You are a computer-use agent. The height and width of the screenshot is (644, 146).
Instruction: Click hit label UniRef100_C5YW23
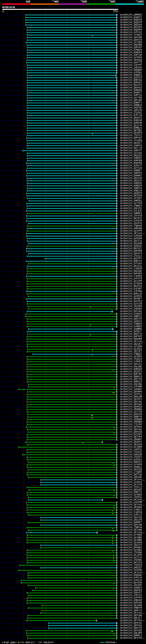click(131, 35)
